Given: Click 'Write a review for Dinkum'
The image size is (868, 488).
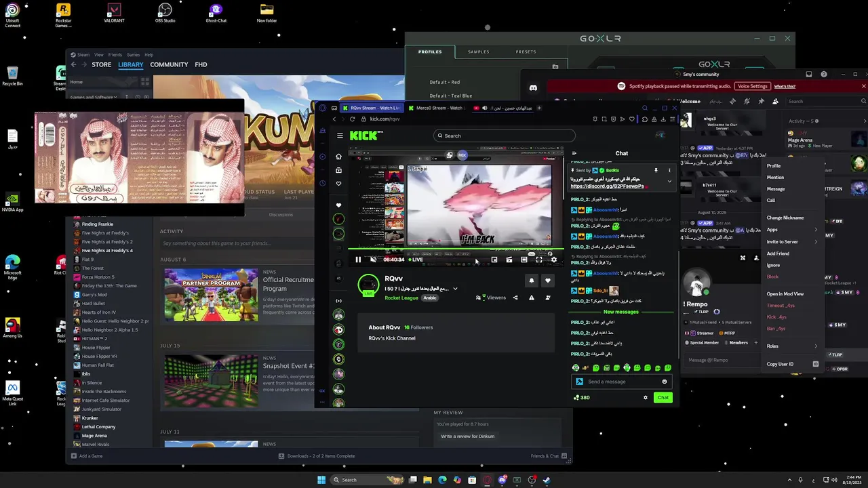Looking at the screenshot, I should (x=467, y=436).
